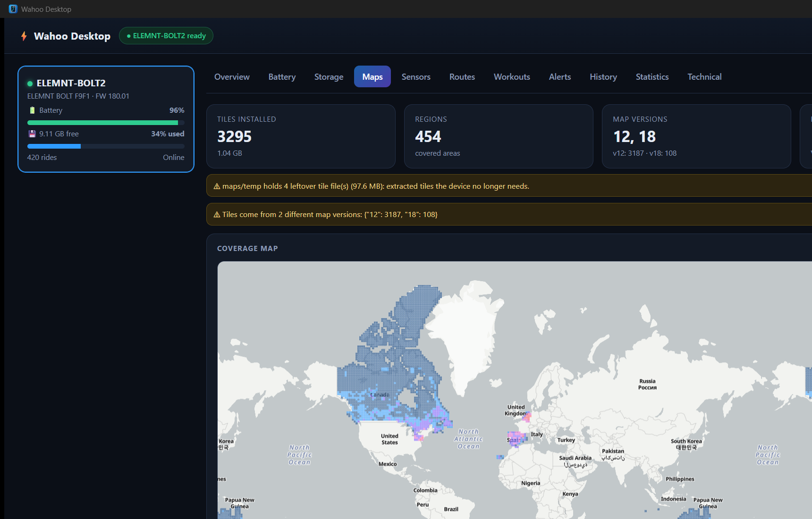Image resolution: width=812 pixels, height=519 pixels.
Task: Open the Storage tab
Action: pos(329,77)
